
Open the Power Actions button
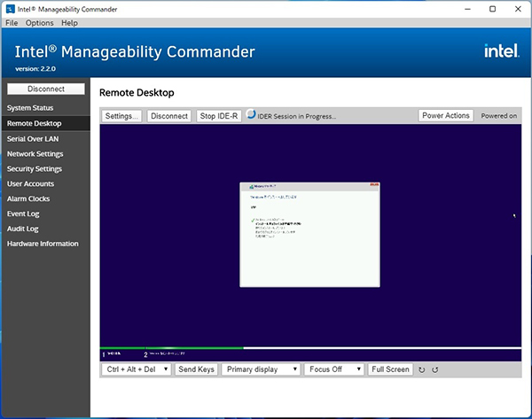445,115
